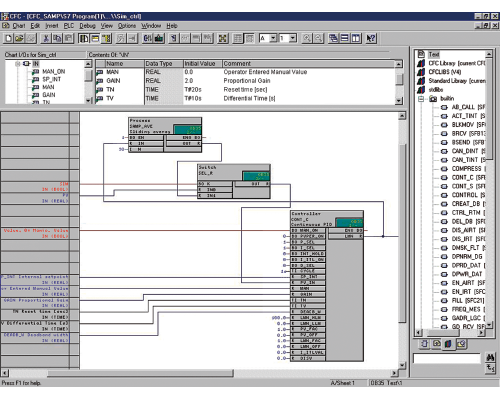The height and width of the screenshot is (400, 500).
Task: Open the Window menu
Action: point(151,26)
